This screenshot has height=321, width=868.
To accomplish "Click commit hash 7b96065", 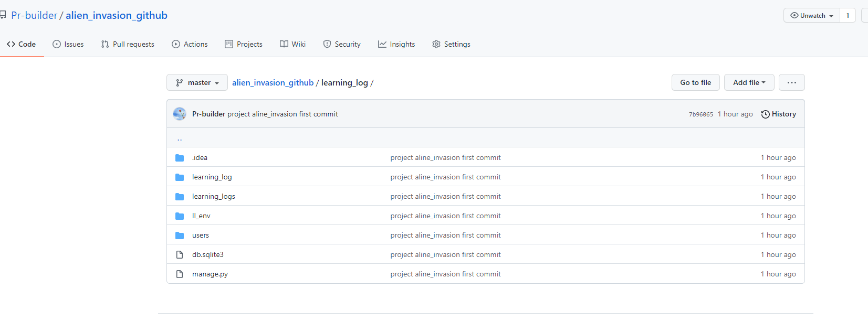I will pos(701,114).
